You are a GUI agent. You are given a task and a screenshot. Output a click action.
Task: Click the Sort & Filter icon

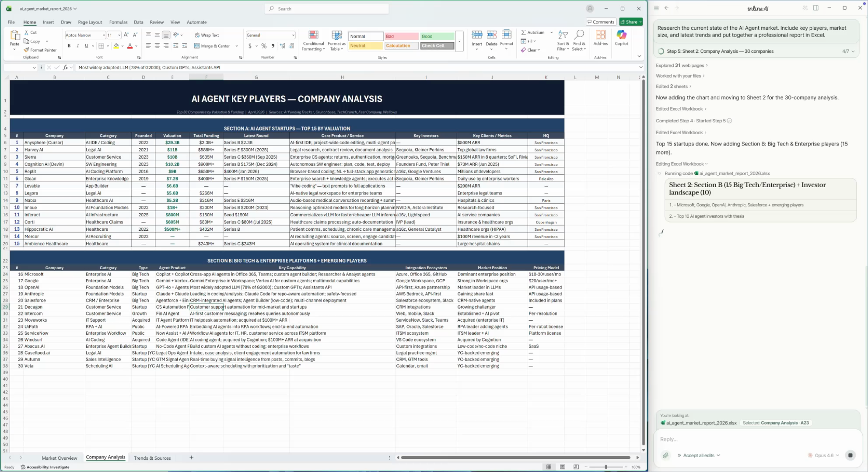[563, 35]
